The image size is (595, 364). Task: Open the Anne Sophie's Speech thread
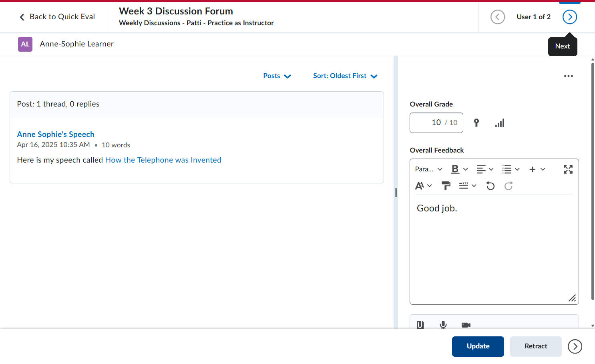56,134
